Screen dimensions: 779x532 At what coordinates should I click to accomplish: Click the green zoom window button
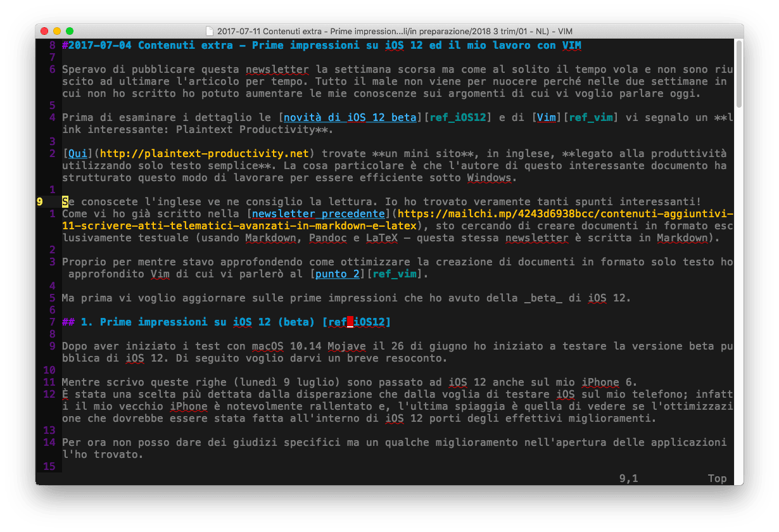tap(70, 31)
